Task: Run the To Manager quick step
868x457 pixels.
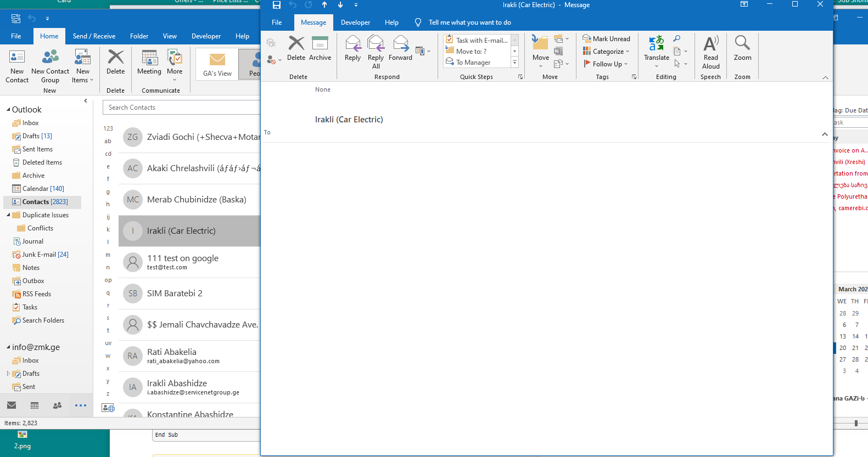Action: [x=477, y=63]
